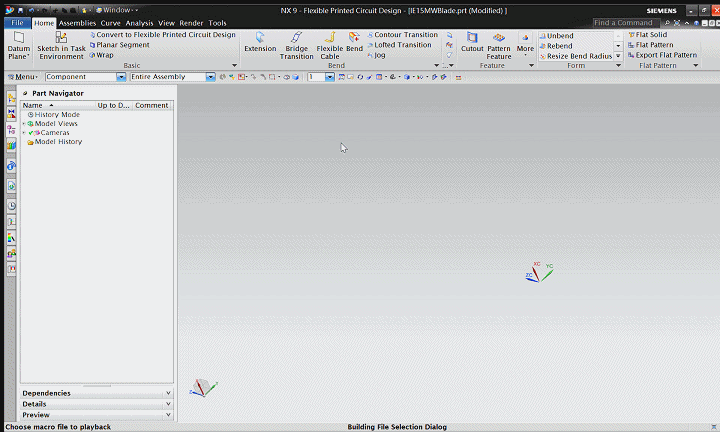Switch to the Tools ribbon tab
720x432 pixels.
point(217,23)
